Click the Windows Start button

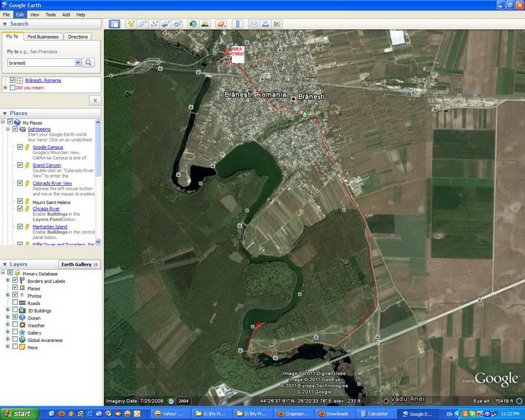19,414
